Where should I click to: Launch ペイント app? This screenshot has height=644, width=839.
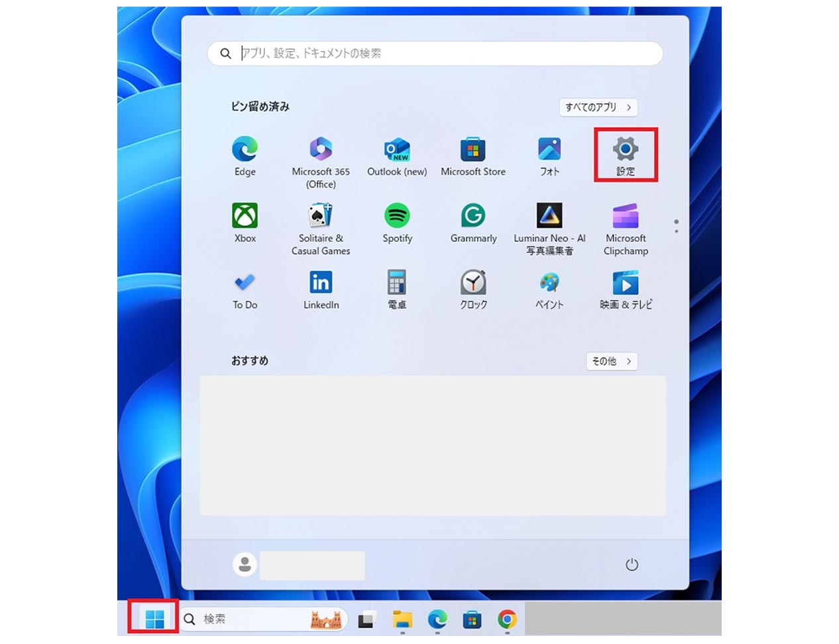[549, 290]
